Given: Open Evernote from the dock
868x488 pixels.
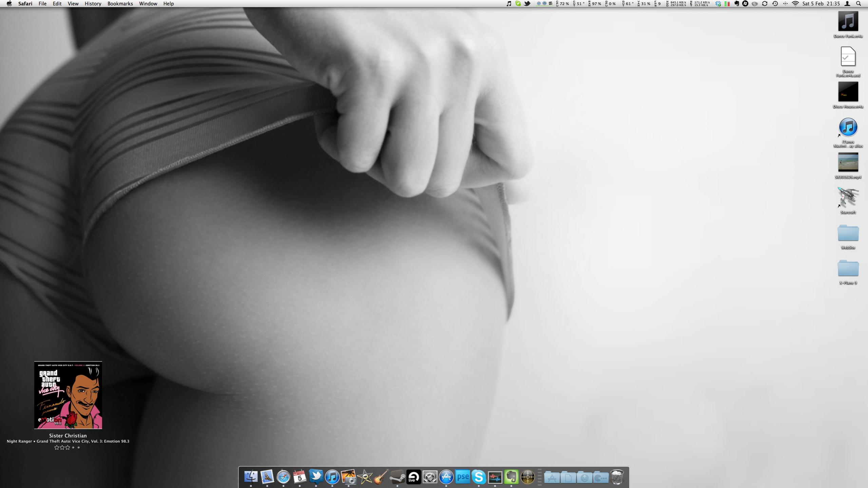Looking at the screenshot, I should coord(511,477).
